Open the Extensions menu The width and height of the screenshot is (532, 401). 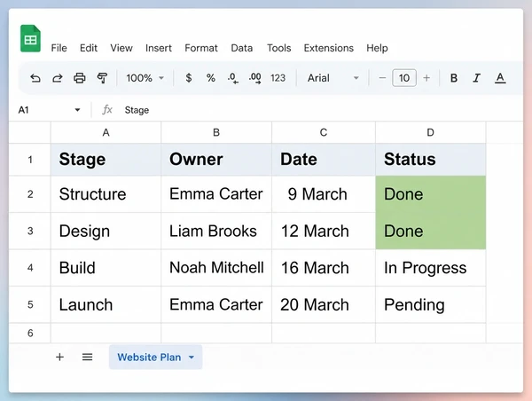click(328, 48)
